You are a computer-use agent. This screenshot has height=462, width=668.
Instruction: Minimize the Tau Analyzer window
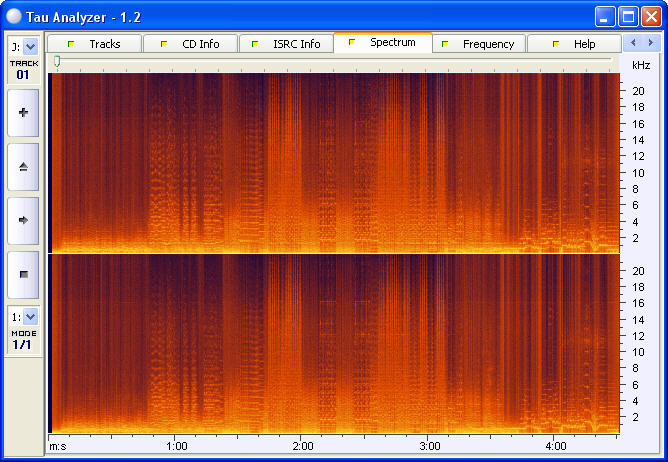coord(605,17)
